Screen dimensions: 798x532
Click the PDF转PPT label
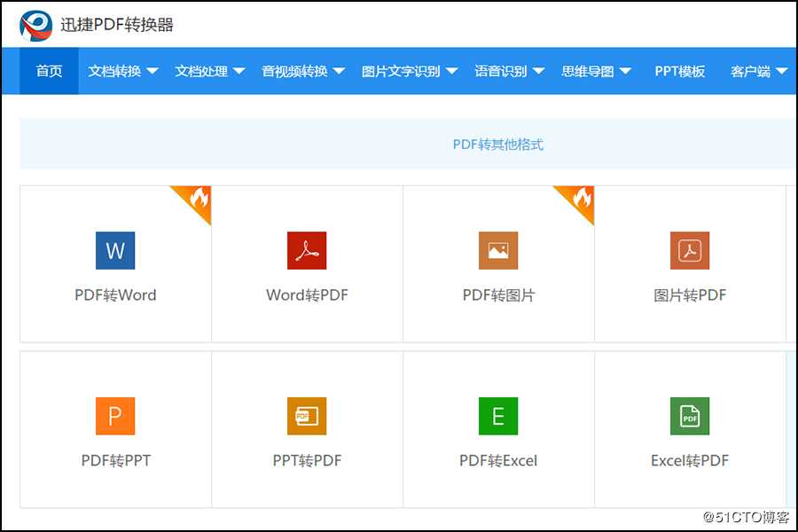[115, 461]
